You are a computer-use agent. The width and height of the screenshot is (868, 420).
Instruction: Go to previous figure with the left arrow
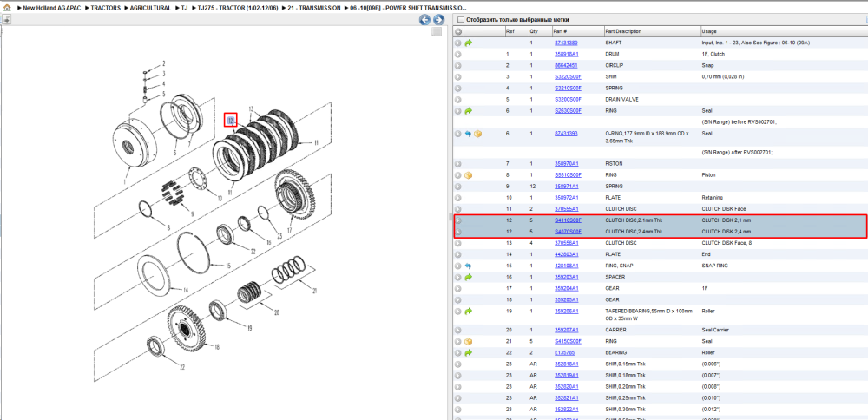click(424, 20)
